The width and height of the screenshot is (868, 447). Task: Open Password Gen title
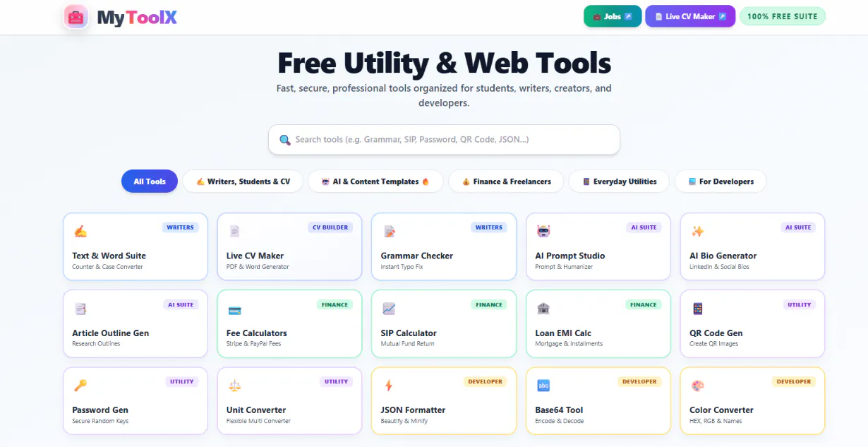pyautogui.click(x=100, y=410)
